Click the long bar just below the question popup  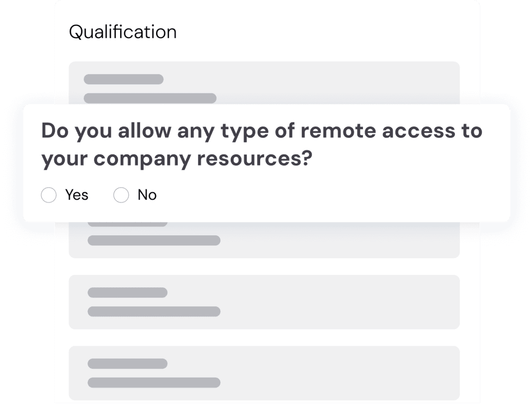point(154,240)
